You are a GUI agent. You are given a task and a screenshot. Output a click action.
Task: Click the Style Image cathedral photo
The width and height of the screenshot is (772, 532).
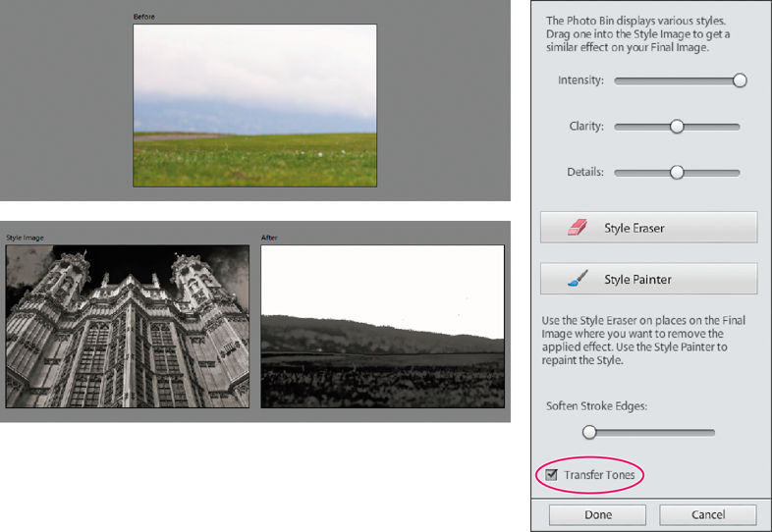[x=128, y=326]
